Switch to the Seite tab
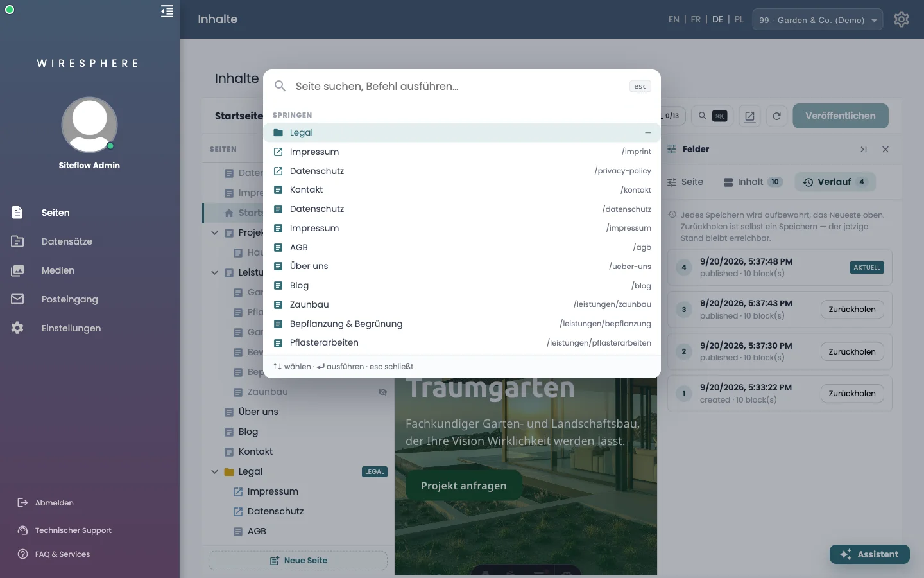Screen dimensions: 924x578 click(x=685, y=182)
